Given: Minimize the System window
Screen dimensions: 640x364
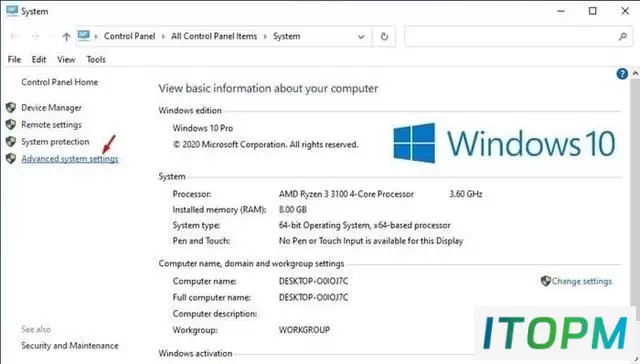Looking at the screenshot, I should (561, 11).
